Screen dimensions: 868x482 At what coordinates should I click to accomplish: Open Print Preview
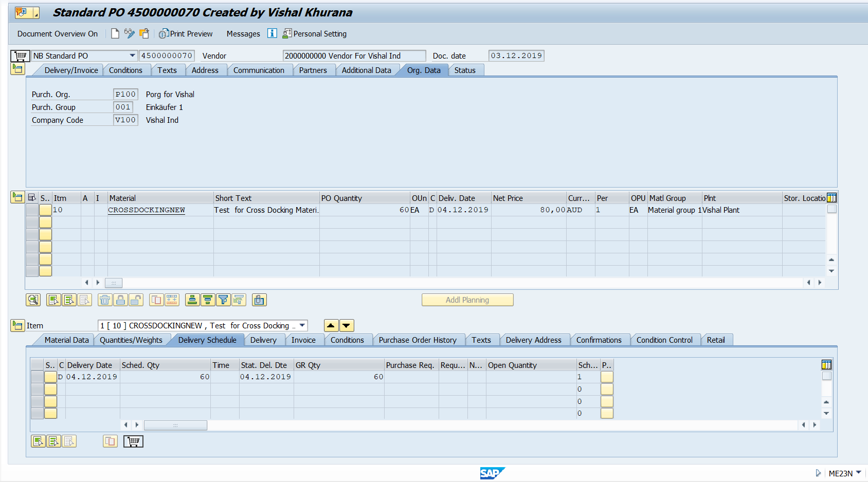pyautogui.click(x=186, y=33)
